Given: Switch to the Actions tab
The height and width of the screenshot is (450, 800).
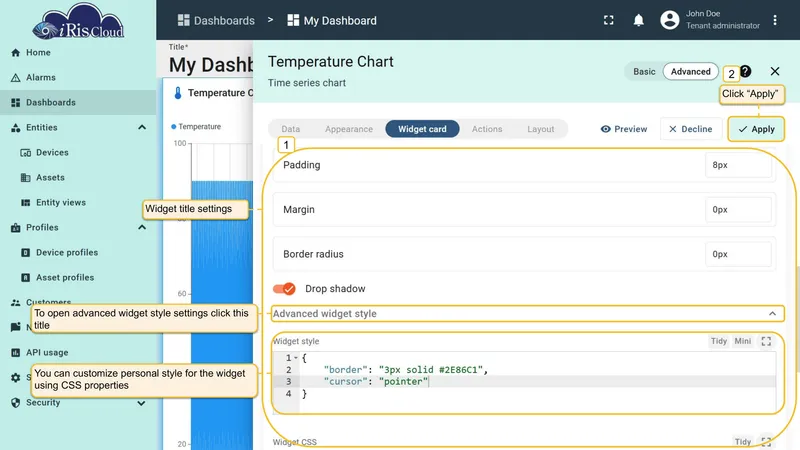Looking at the screenshot, I should click(x=487, y=129).
